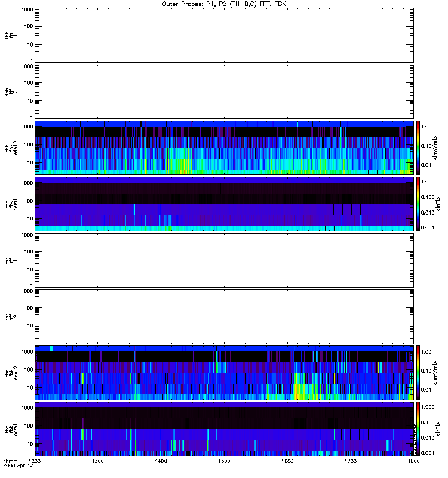Select the color bar of the thb fbk edc12 panel
The height and width of the screenshot is (478, 448).
pyautogui.click(x=418, y=148)
